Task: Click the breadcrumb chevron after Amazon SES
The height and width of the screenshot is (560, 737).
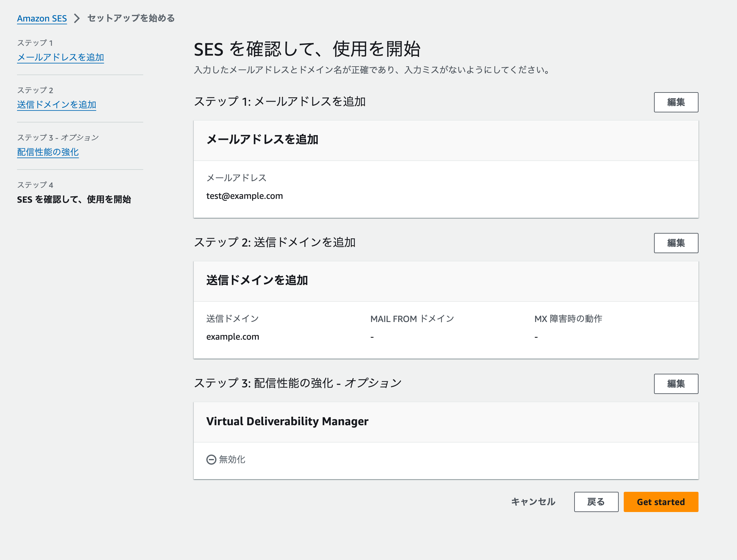Action: (x=77, y=18)
